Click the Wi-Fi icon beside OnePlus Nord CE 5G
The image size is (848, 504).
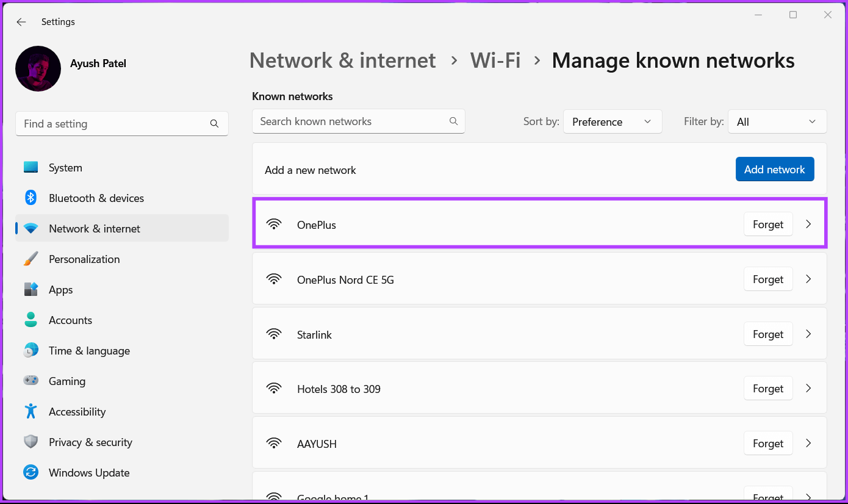coord(275,279)
